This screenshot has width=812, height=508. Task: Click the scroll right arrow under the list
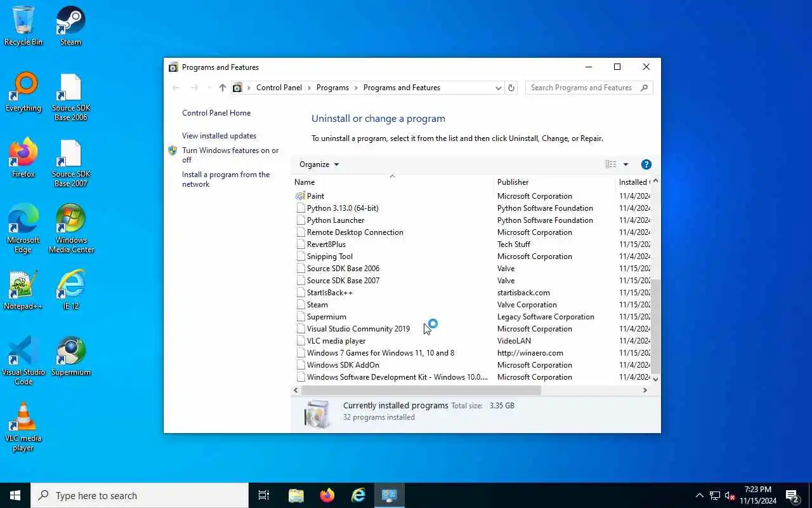pos(645,390)
